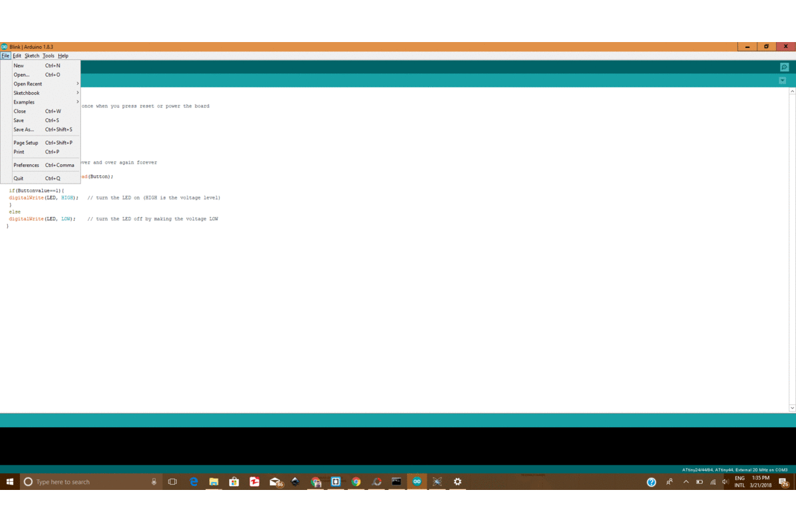Image resolution: width=796 pixels, height=532 pixels.
Task: Open the clock showing 1:35 PM
Action: point(761,482)
